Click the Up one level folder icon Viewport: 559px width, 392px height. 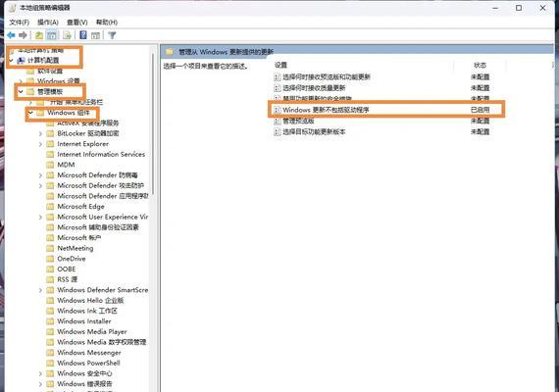tap(39, 35)
